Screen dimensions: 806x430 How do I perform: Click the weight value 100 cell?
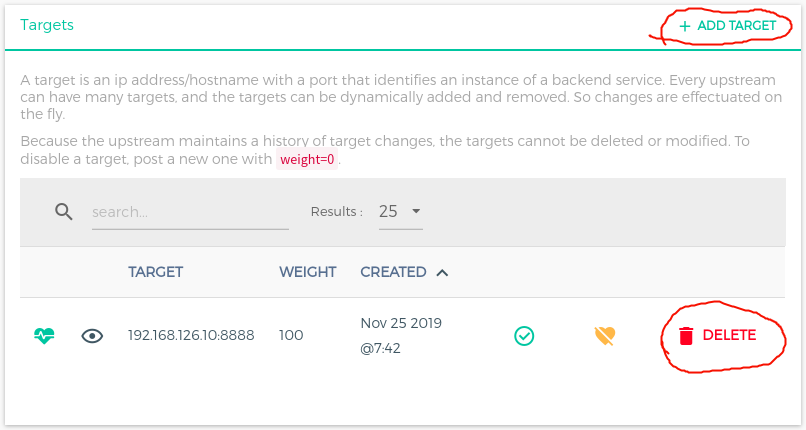pos(291,336)
